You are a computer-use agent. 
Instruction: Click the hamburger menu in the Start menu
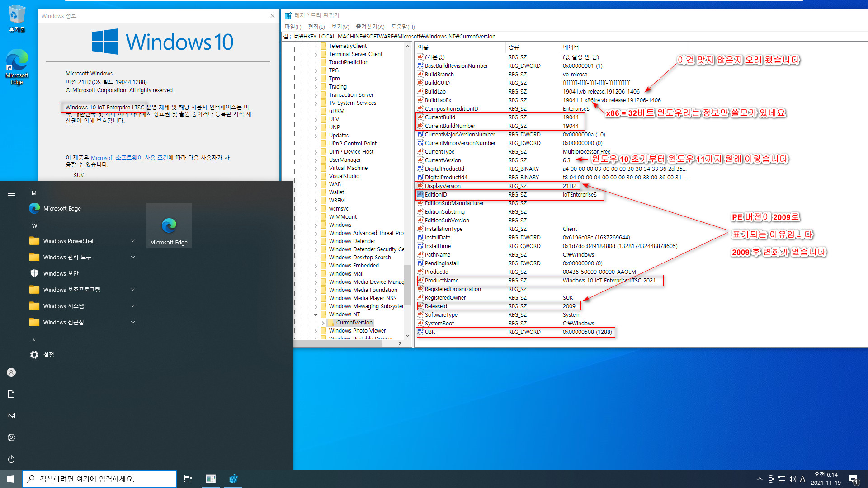(11, 193)
